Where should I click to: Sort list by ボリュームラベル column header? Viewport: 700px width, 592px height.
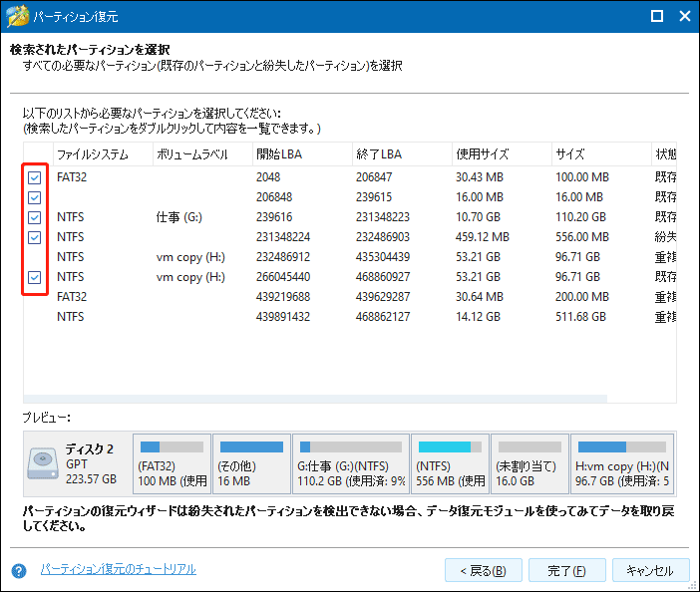point(192,154)
